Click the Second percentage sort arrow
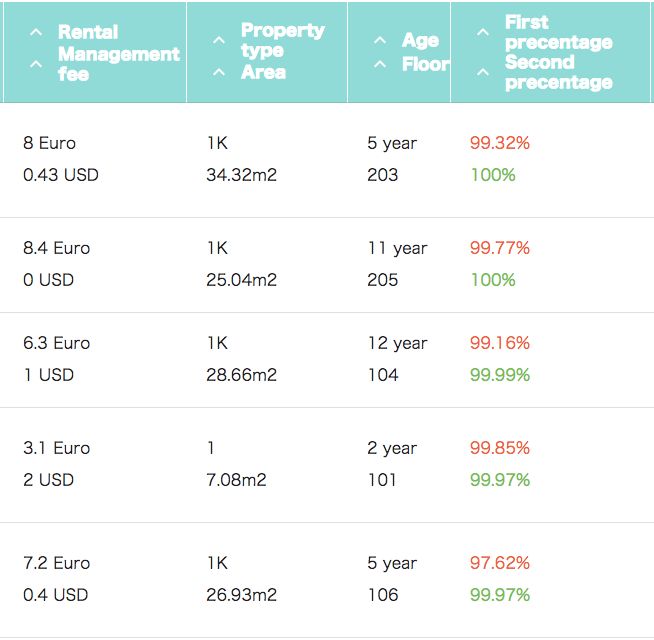Screen dimensions: 654x640 pyautogui.click(x=482, y=72)
